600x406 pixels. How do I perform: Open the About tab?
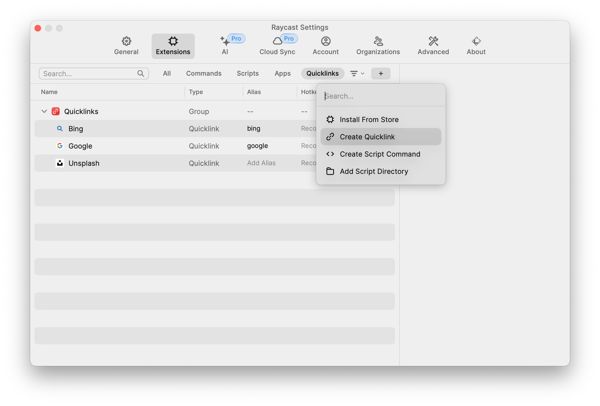[x=476, y=46]
